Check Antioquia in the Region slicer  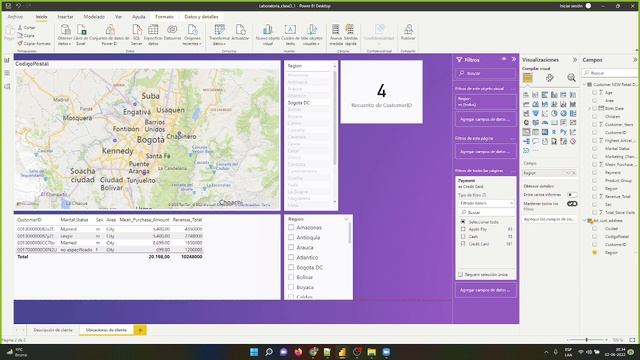[291, 237]
